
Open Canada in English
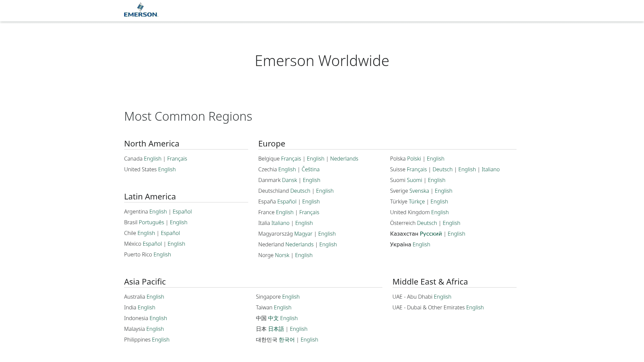coord(153,159)
